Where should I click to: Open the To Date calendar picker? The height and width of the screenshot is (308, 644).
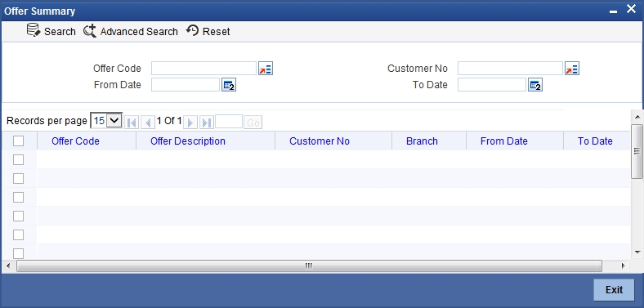(x=535, y=86)
